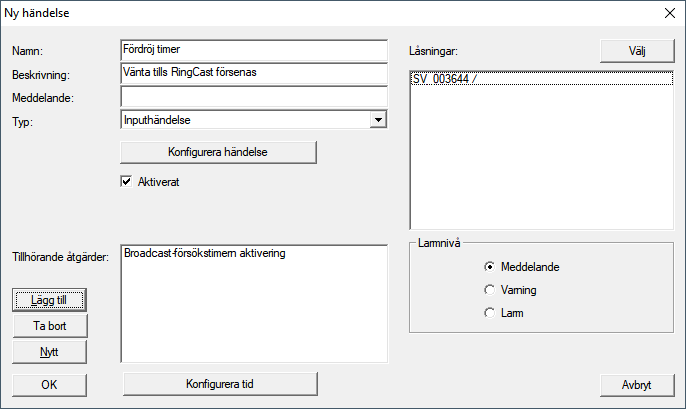Choose the Varning alarm level option

(489, 290)
